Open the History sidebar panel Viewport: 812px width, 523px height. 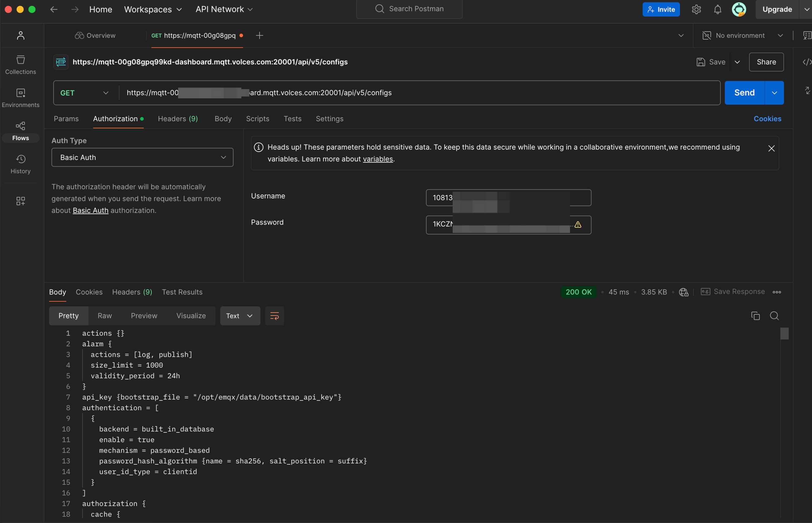20,164
